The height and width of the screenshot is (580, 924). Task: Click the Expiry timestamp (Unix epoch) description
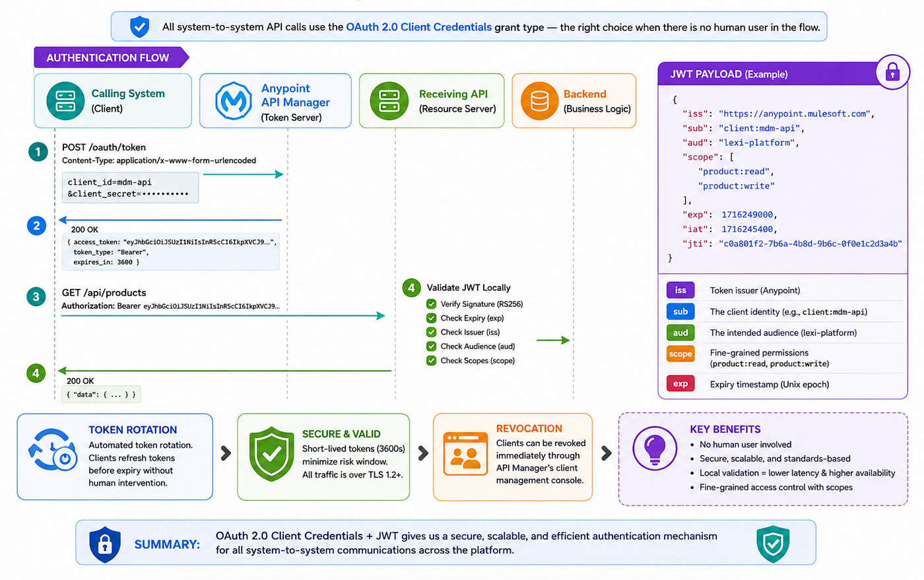point(770,384)
